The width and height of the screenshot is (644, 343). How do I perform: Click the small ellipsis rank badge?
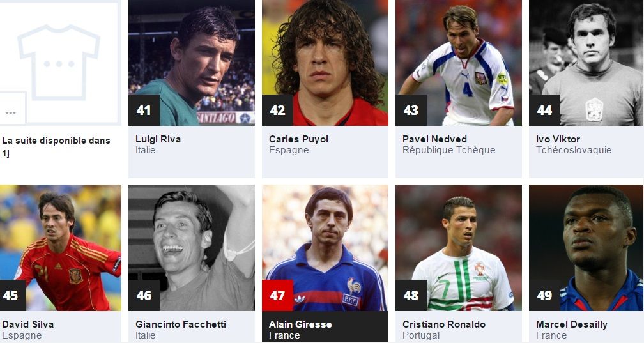11,109
